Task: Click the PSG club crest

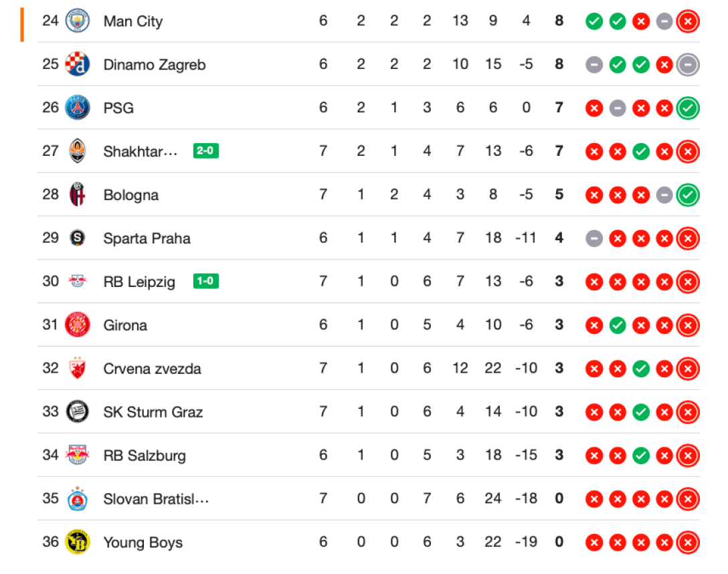Action: click(x=78, y=108)
